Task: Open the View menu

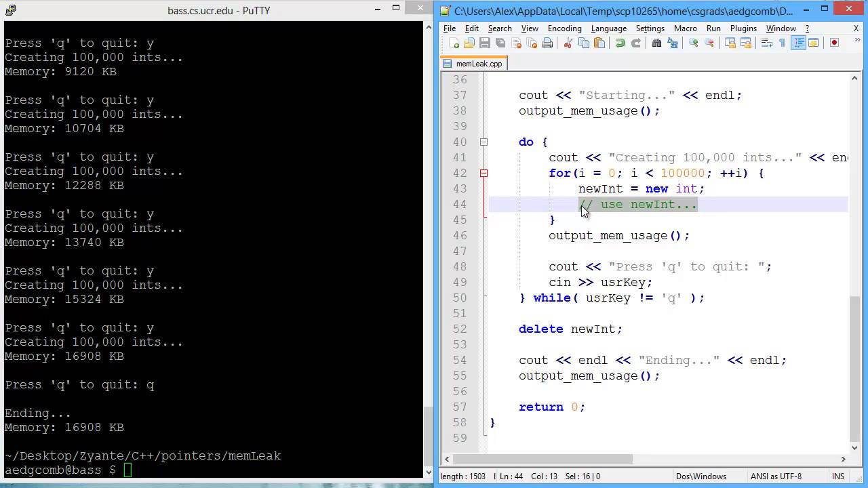Action: 530,28
